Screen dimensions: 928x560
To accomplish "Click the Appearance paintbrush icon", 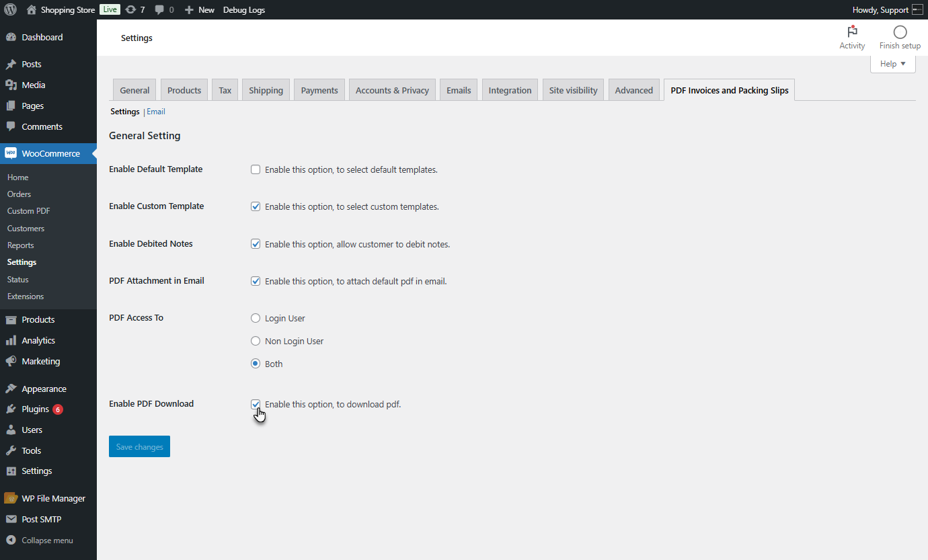I will 11,389.
